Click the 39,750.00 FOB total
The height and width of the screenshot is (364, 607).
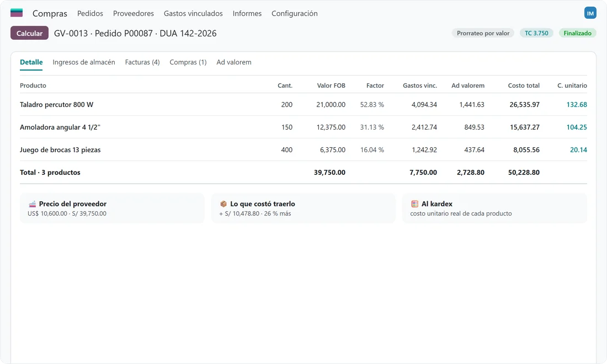[329, 173]
